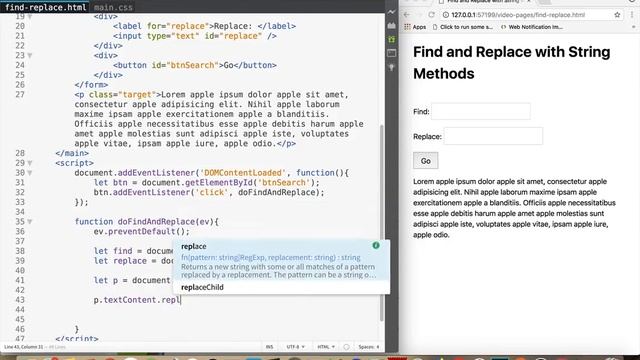Toggle INS insert mode in the status bar
This screenshot has height=360, width=640.
point(269,347)
